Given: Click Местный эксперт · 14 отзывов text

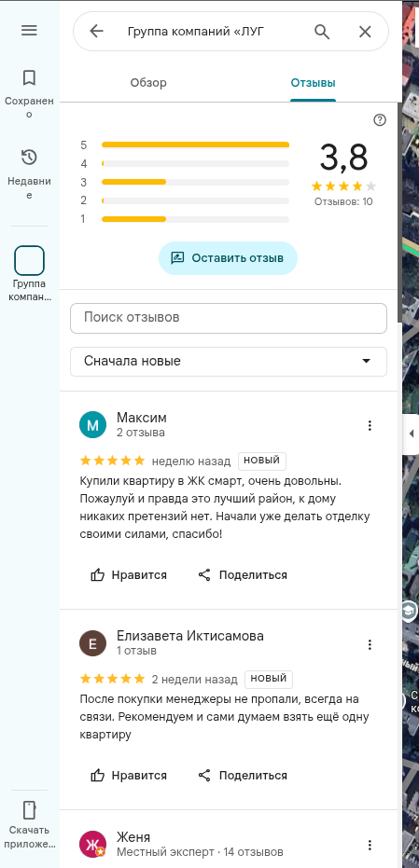Looking at the screenshot, I should tap(200, 851).
